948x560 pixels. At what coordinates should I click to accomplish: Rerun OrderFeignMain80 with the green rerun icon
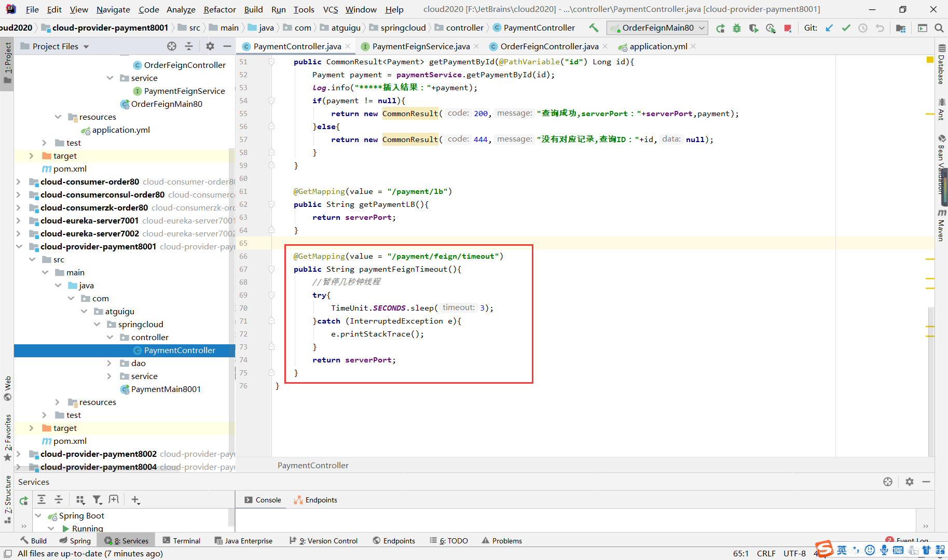tap(720, 28)
